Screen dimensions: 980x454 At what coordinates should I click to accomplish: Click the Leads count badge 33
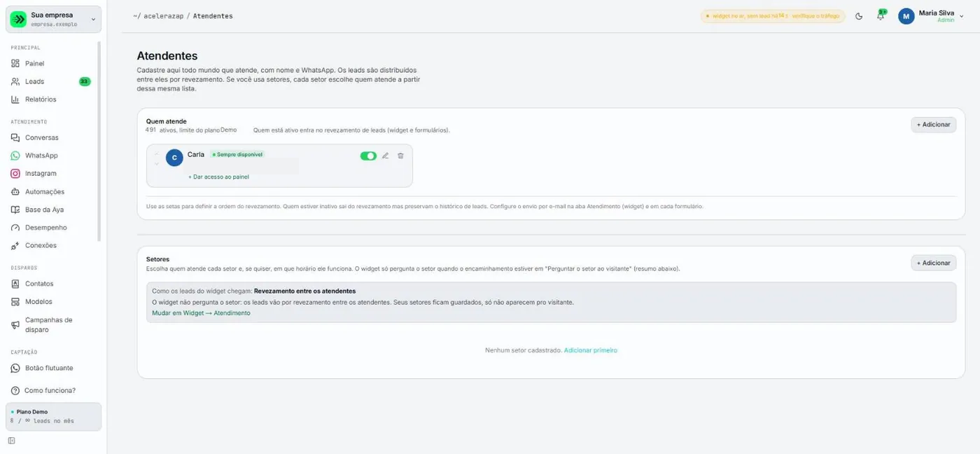85,81
